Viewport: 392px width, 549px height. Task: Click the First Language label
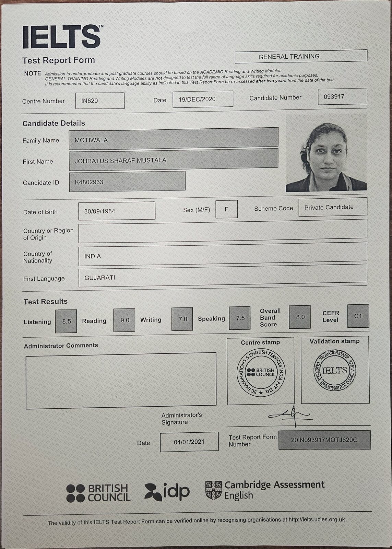click(x=44, y=279)
